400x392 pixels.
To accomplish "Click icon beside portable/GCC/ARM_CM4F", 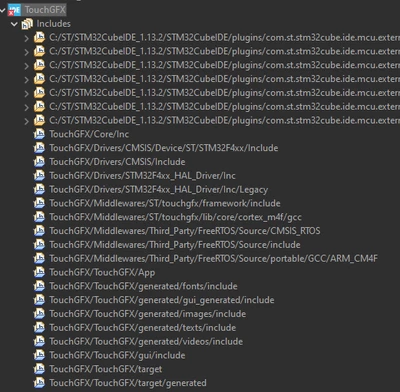I will pos(39,259).
